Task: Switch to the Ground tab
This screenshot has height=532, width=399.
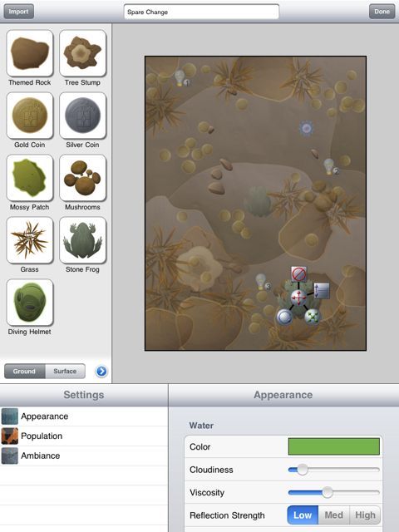Action: tap(24, 372)
